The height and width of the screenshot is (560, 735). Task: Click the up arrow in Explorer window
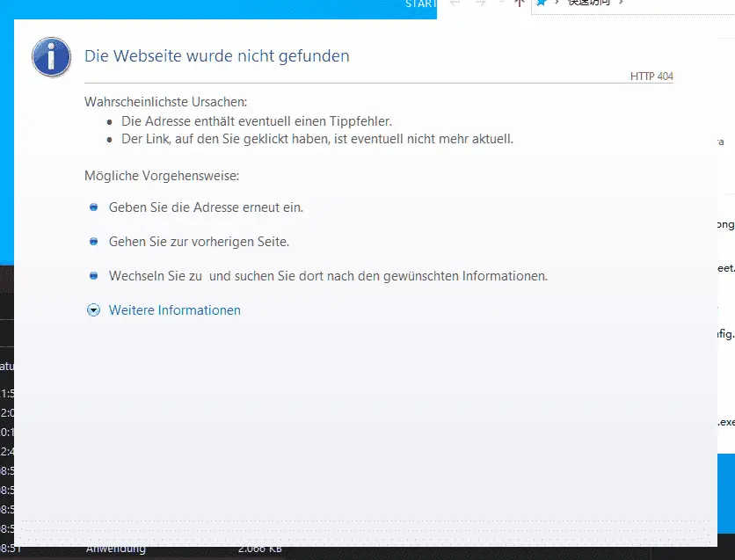pyautogui.click(x=520, y=4)
